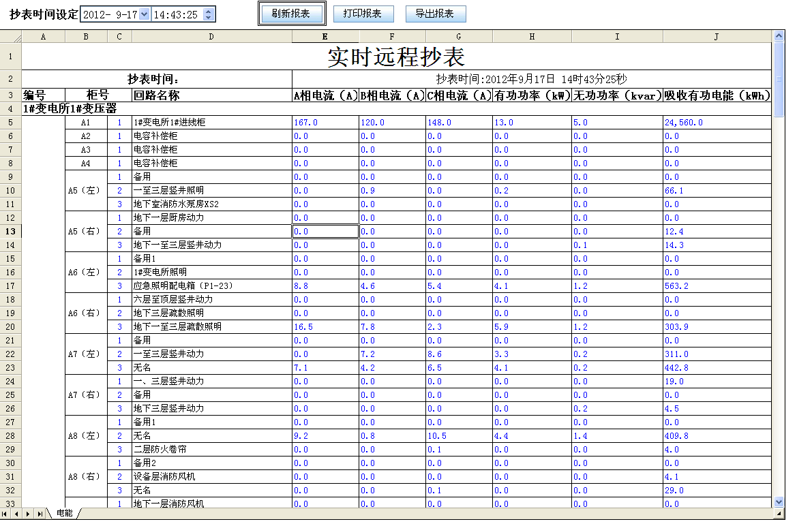
Task: Click the next sheet navigation arrow
Action: pos(29,513)
